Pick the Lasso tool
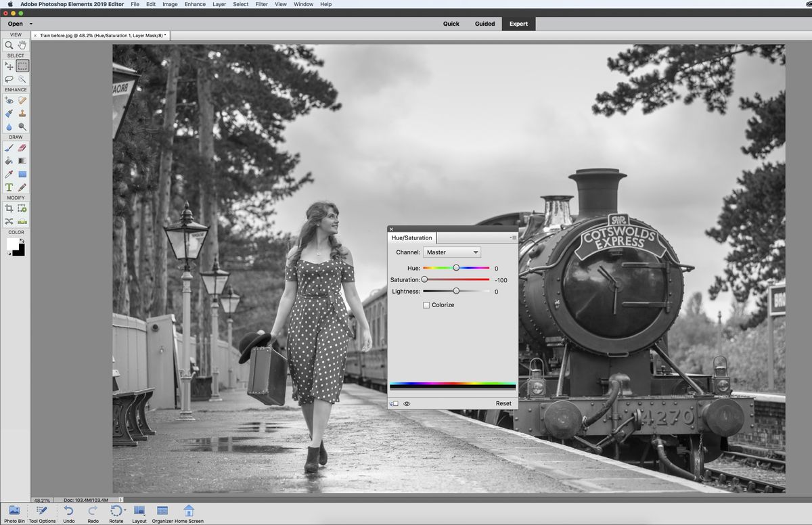Image resolution: width=812 pixels, height=525 pixels. (8, 79)
